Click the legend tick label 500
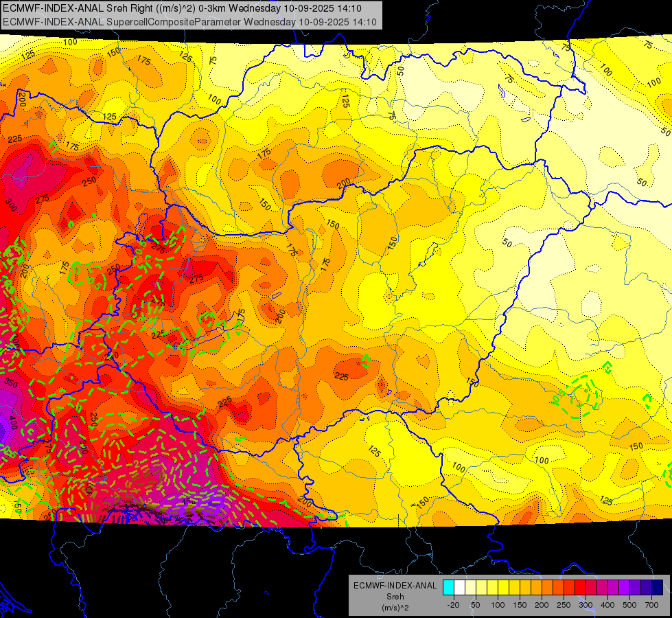Screen dimensions: 672x618 (x=629, y=605)
